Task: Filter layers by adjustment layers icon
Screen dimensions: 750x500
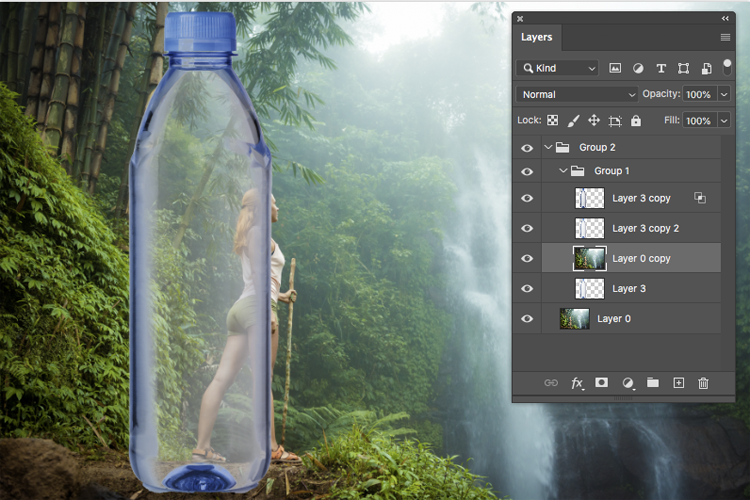Action: 638,68
